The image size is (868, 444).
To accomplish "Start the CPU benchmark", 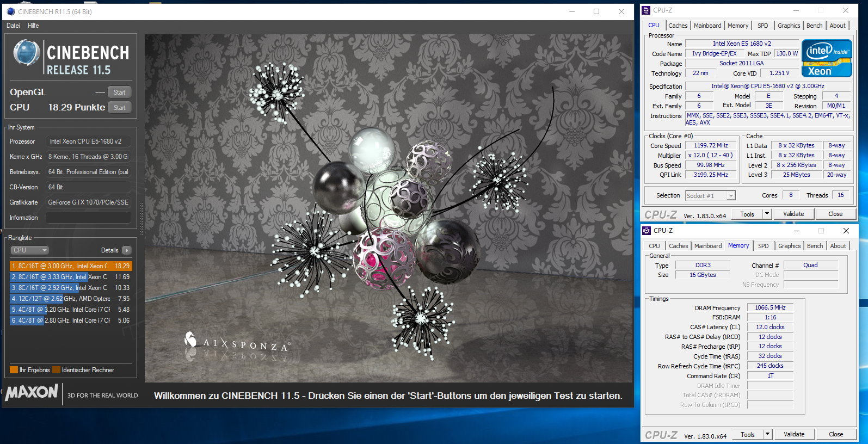I will coord(120,108).
